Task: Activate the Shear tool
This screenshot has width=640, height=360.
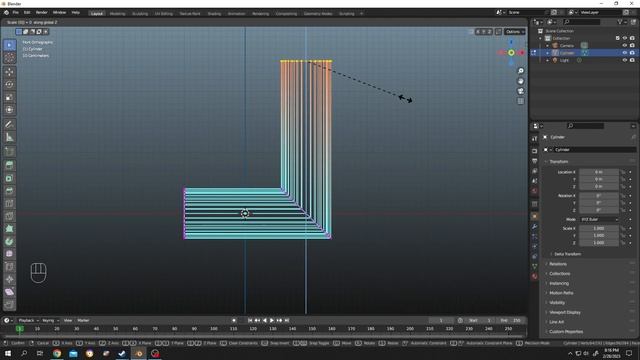Action: [9, 292]
